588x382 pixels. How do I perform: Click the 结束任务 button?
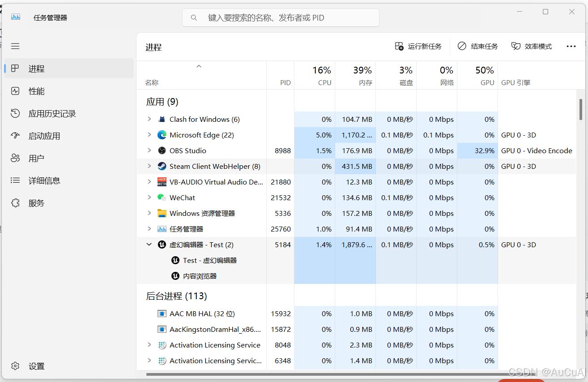pyautogui.click(x=477, y=46)
